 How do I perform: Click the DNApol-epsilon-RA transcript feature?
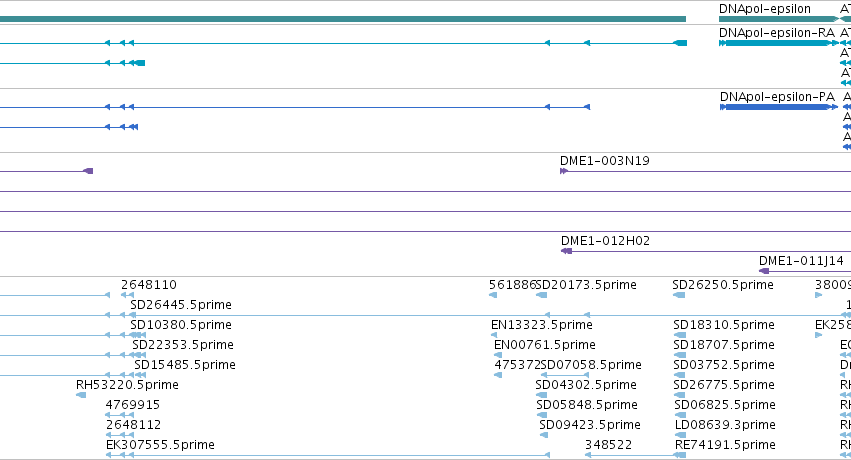pyautogui.click(x=778, y=43)
